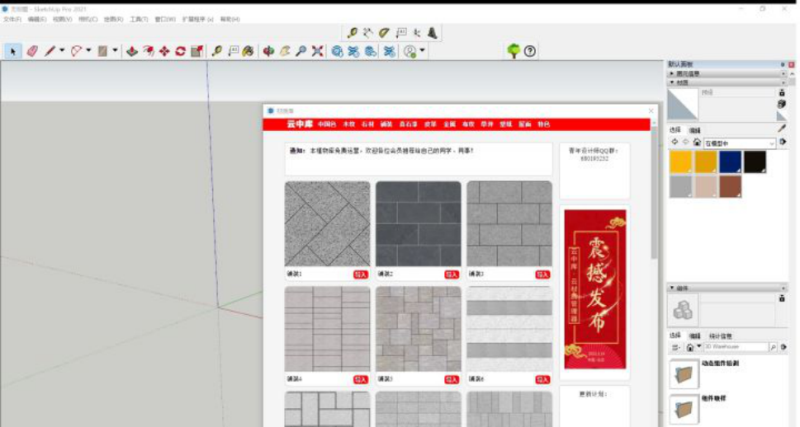This screenshot has height=427, width=800.
Task: Use the eyedropper sample paint icon
Action: tap(782, 128)
